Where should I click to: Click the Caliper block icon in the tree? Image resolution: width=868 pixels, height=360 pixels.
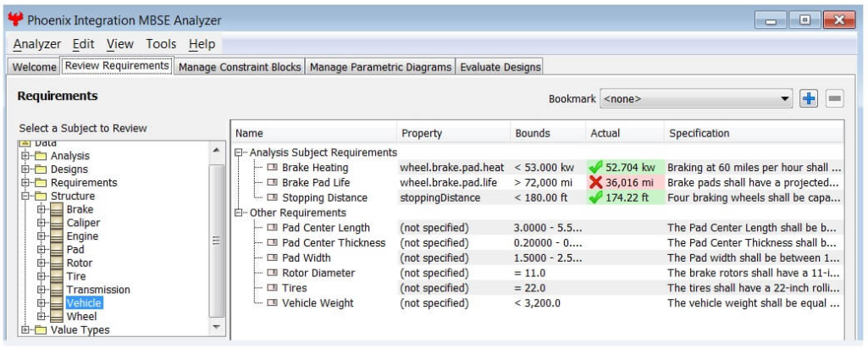[56, 223]
